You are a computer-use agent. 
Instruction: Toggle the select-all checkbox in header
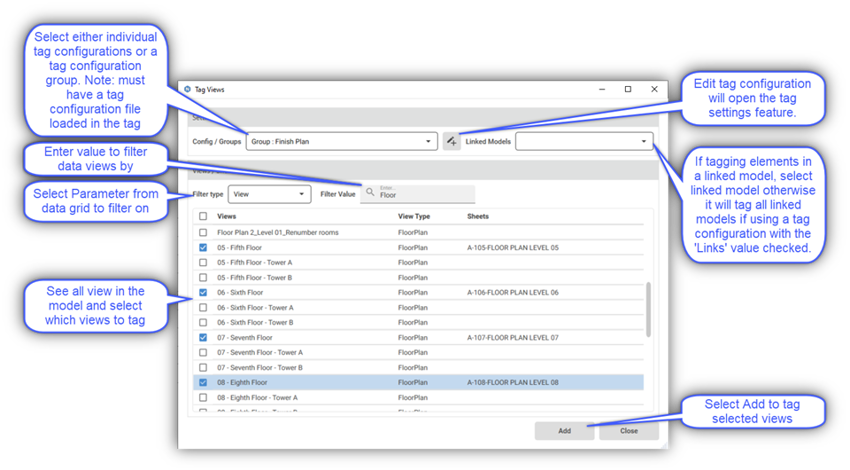pos(203,216)
